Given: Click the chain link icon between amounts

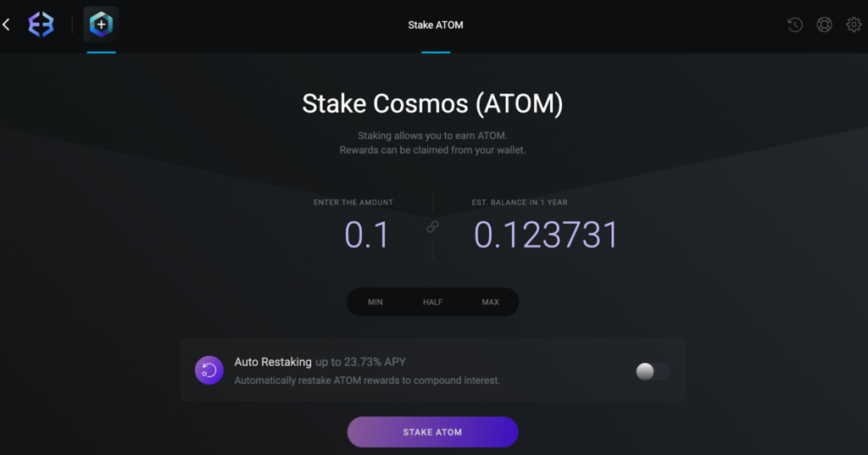Looking at the screenshot, I should 432,226.
